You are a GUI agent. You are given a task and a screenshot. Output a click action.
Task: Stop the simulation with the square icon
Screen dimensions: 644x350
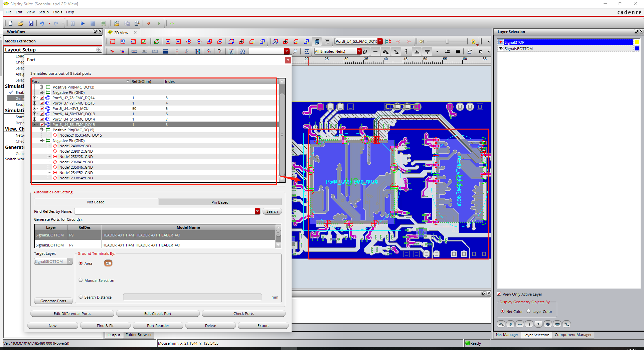pyautogui.click(x=93, y=23)
